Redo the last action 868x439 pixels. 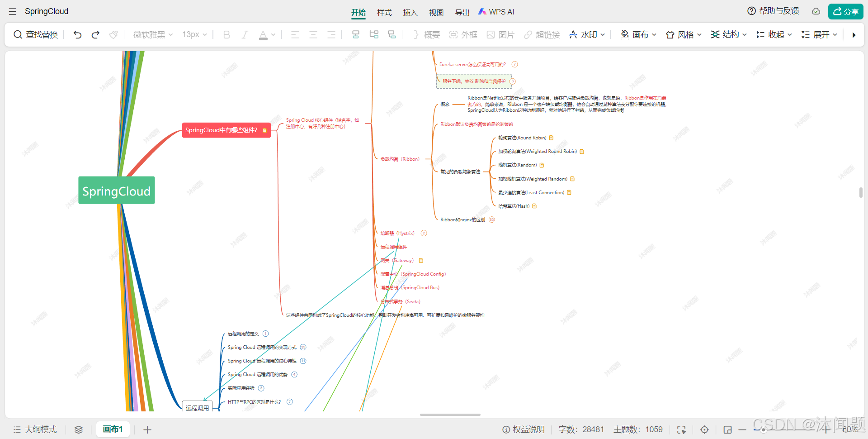(95, 35)
